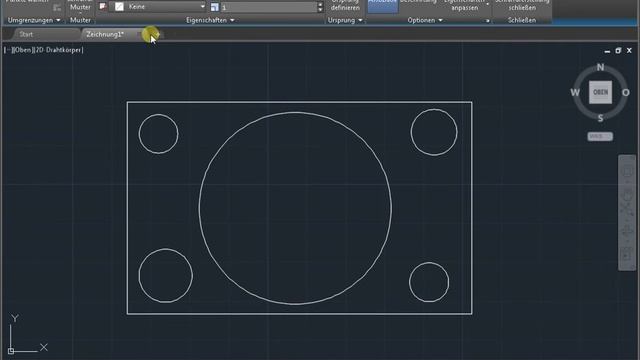Open the Umgrenzungen panel dropdown
This screenshot has height=360, width=640.
tap(34, 20)
